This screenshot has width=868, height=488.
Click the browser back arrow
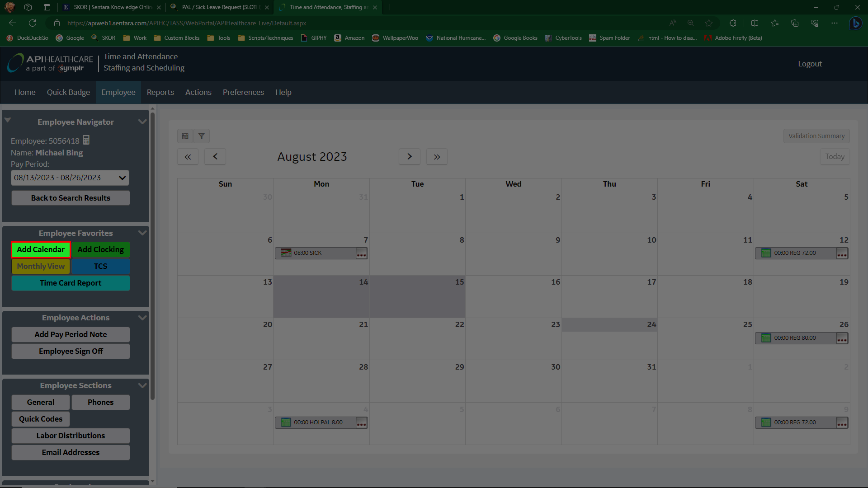click(13, 23)
